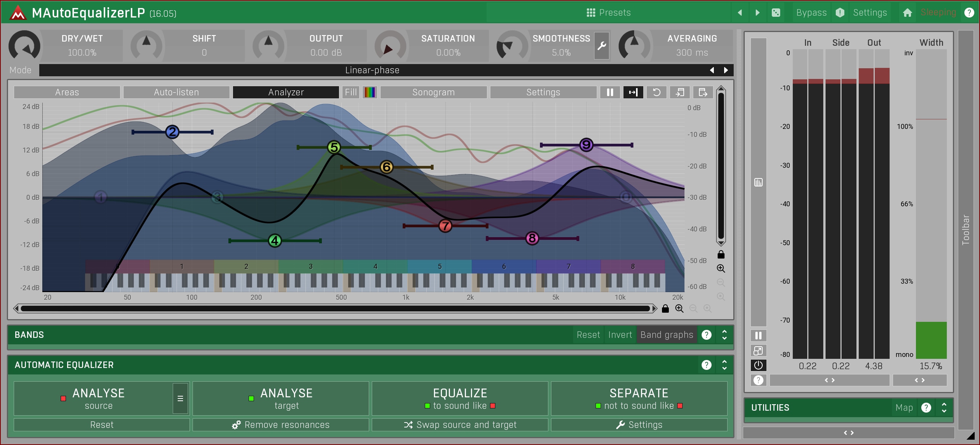Select EQ band node 7

coord(445,226)
